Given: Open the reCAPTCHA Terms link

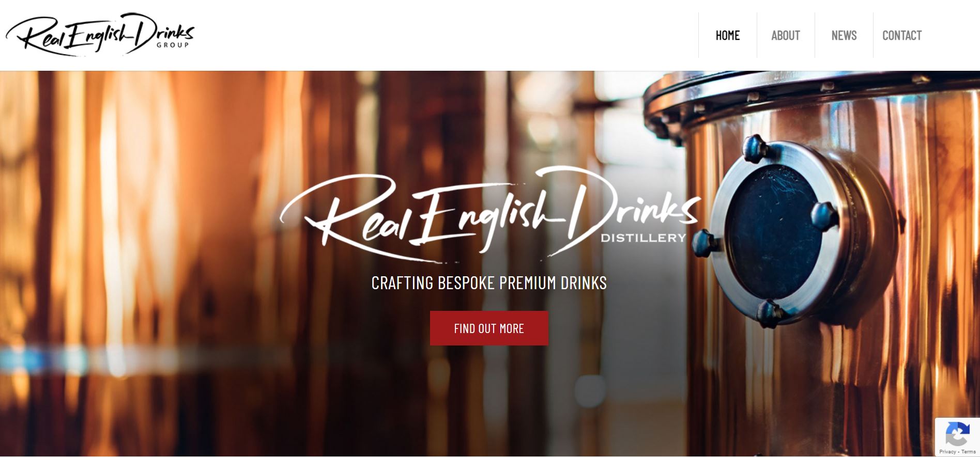Looking at the screenshot, I should tap(969, 452).
